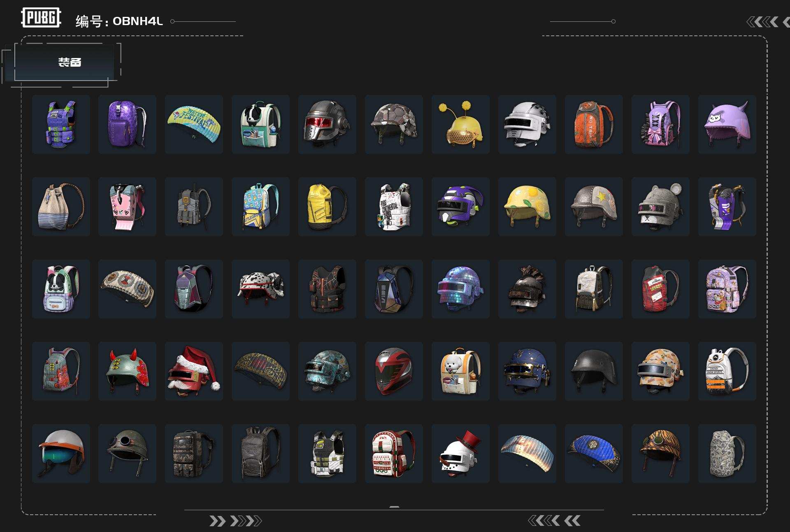Image resolution: width=790 pixels, height=532 pixels.
Task: Choose the blue helmet with gold trim
Action: pos(527,371)
